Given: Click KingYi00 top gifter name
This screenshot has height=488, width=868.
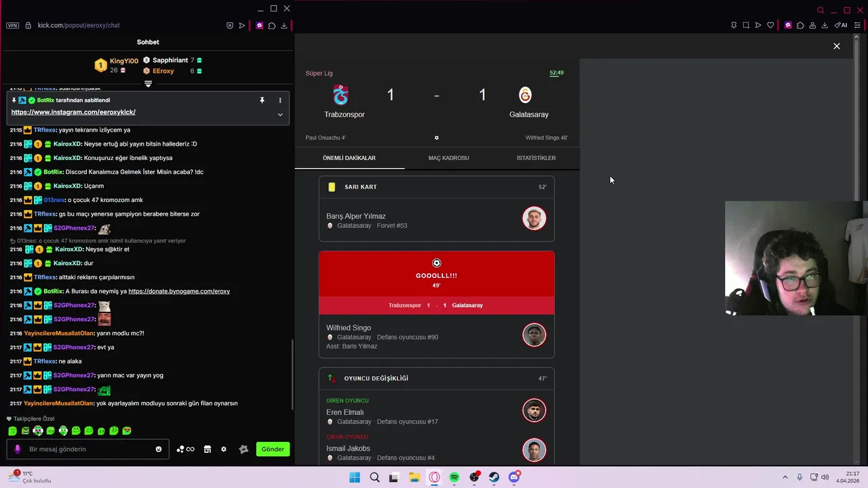Looking at the screenshot, I should [124, 61].
